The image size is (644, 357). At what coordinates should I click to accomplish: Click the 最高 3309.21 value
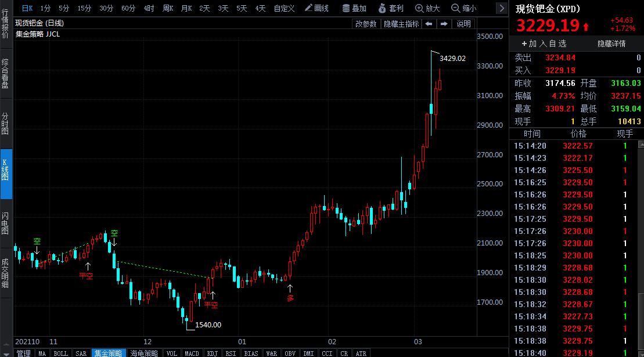tap(560, 109)
